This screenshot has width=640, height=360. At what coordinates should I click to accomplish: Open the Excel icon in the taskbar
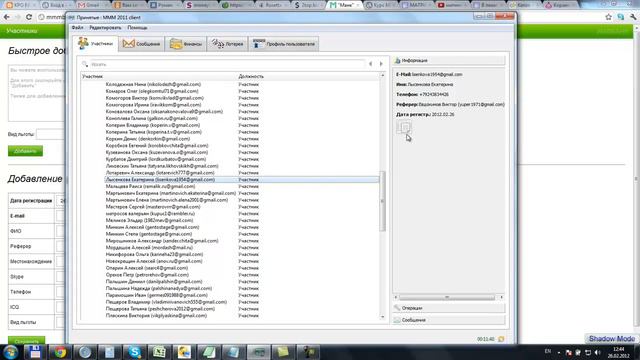[x=159, y=352]
